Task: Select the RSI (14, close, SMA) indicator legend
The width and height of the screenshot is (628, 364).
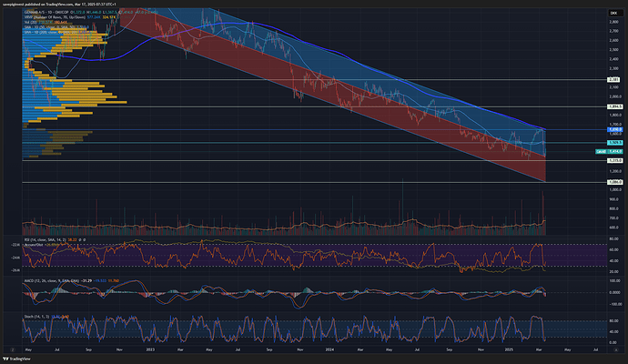Action: 45,240
